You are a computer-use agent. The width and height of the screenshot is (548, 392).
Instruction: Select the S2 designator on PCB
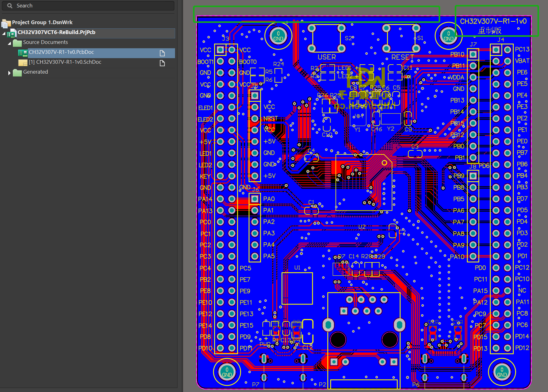pos(349,38)
